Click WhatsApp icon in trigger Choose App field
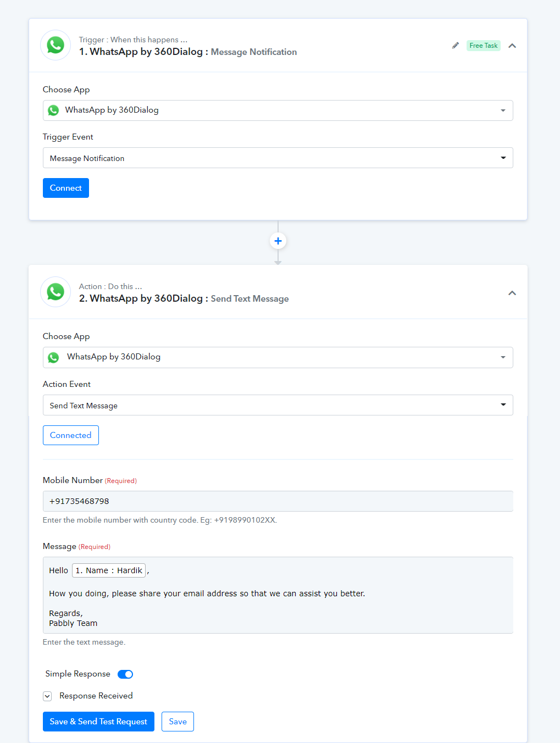The width and height of the screenshot is (560, 743). point(53,110)
